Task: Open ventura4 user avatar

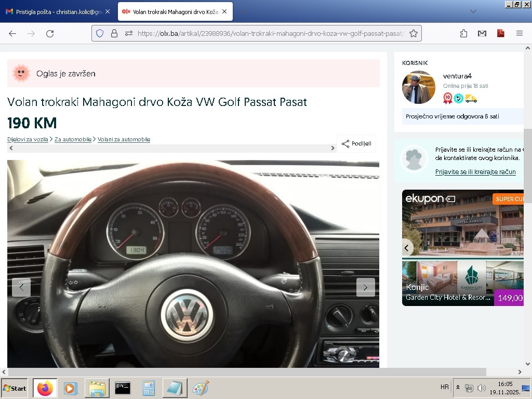Action: [419, 87]
